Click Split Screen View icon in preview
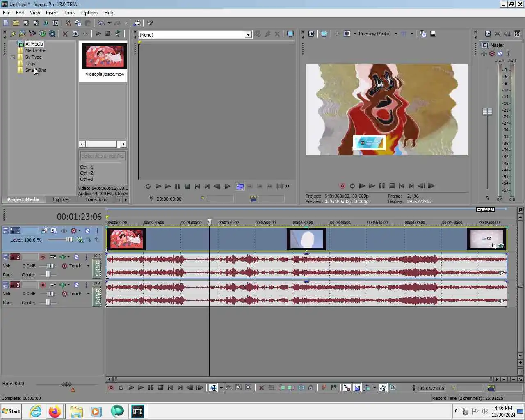 click(x=347, y=34)
